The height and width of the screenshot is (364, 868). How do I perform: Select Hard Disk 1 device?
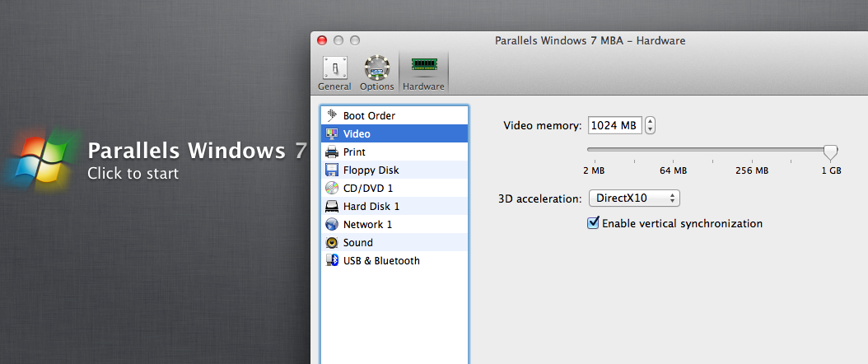371,207
